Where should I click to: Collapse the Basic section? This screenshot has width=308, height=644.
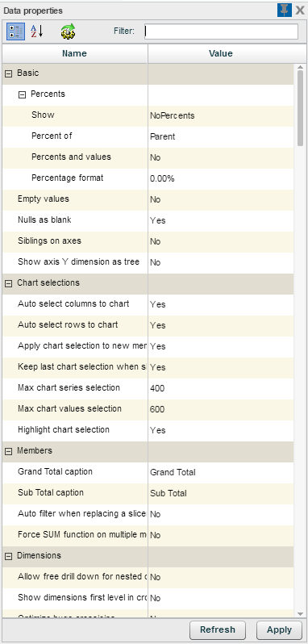click(8, 74)
